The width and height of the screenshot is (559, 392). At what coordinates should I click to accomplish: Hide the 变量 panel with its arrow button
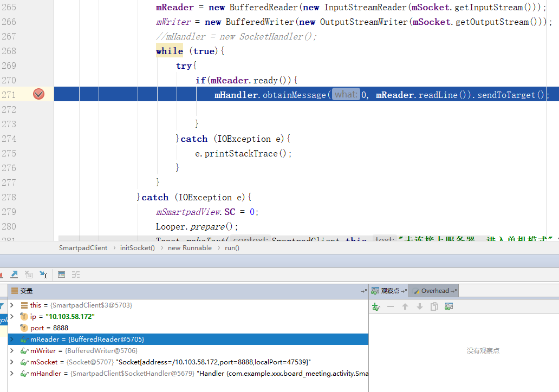point(363,291)
